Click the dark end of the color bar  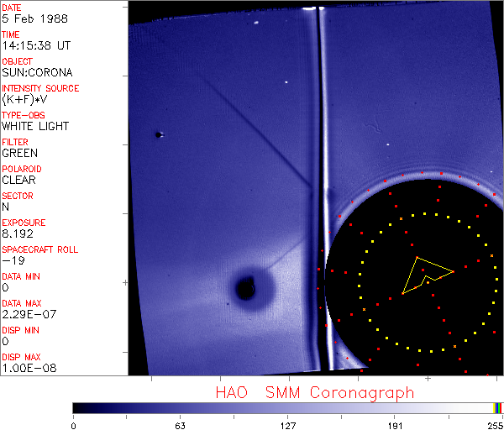[77, 407]
